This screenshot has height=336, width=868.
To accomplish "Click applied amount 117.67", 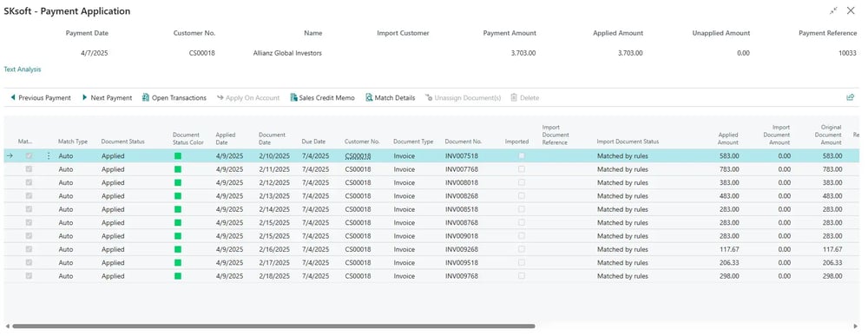I will 729,249.
